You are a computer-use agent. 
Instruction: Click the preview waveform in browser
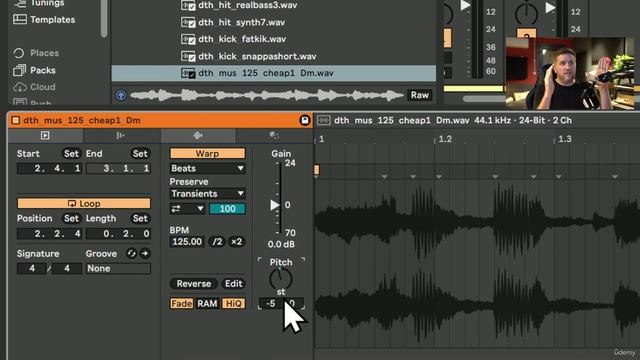(267, 95)
